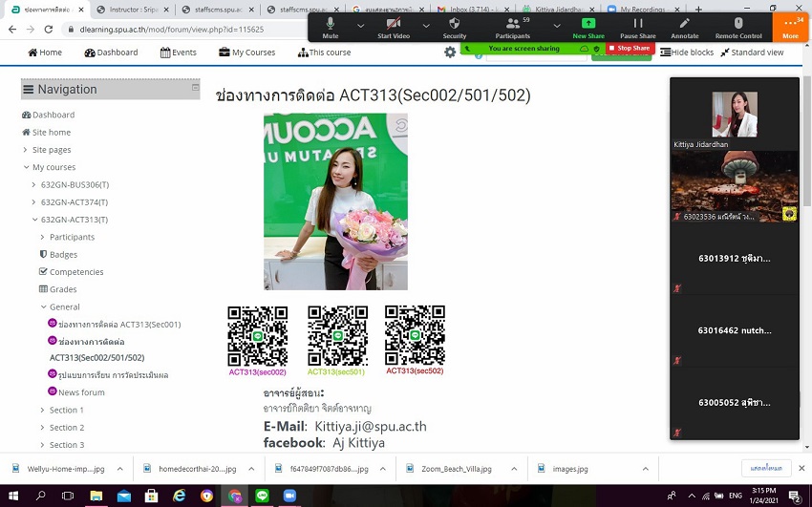Expand video options arrow

426,25
